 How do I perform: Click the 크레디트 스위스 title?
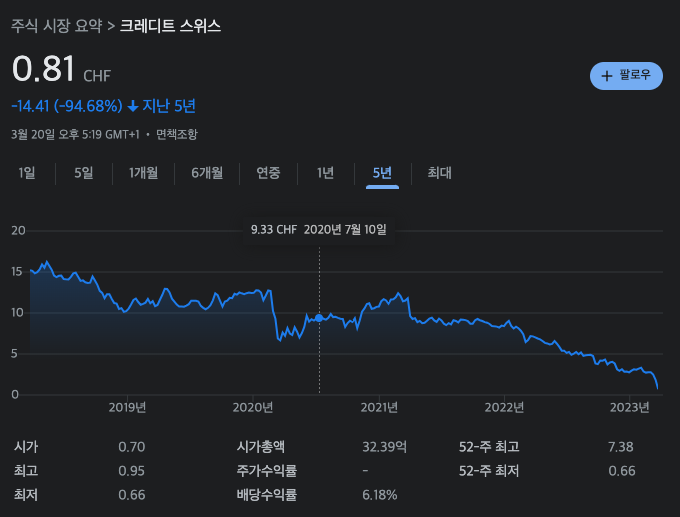click(170, 26)
